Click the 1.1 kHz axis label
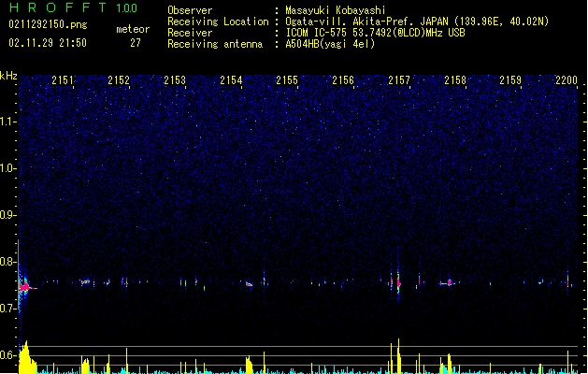The height and width of the screenshot is (374, 588). (7, 122)
